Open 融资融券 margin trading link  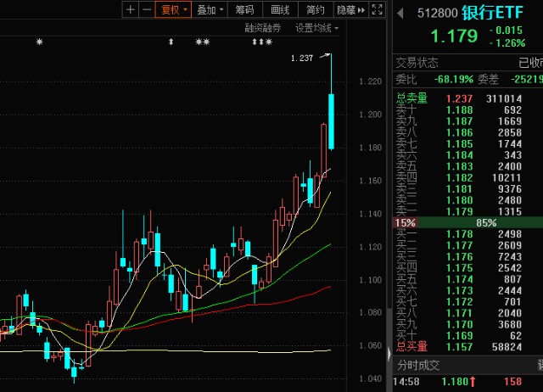tap(262, 28)
